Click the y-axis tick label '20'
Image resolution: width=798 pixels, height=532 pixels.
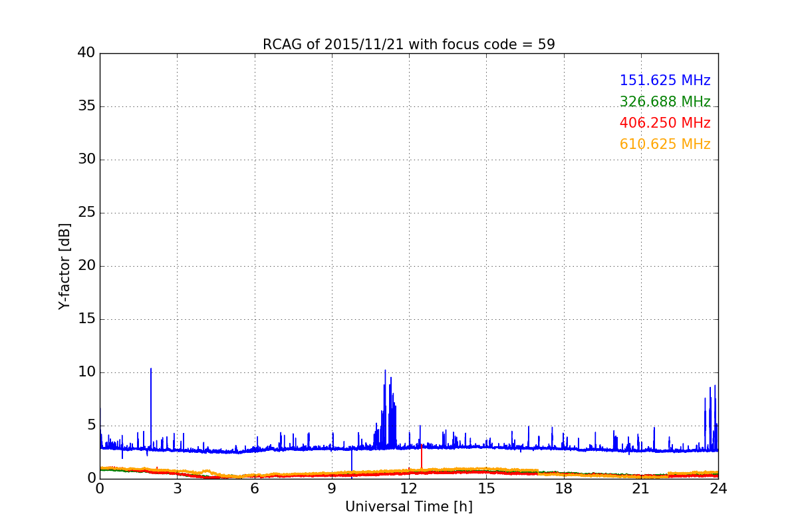click(x=86, y=266)
